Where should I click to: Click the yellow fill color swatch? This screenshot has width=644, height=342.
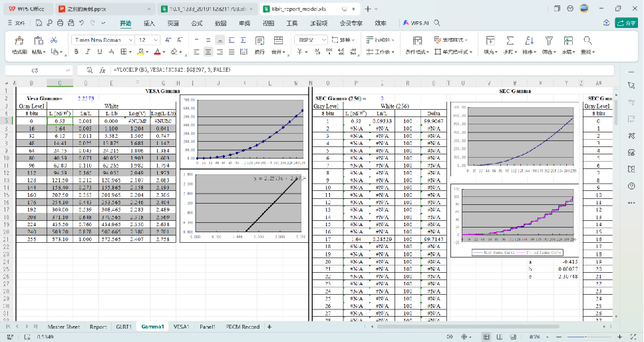point(140,52)
